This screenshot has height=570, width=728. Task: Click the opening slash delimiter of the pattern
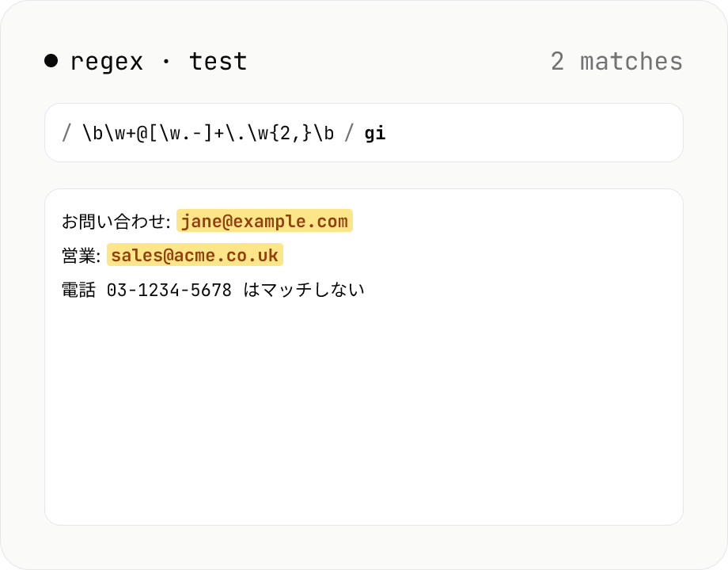coord(66,133)
